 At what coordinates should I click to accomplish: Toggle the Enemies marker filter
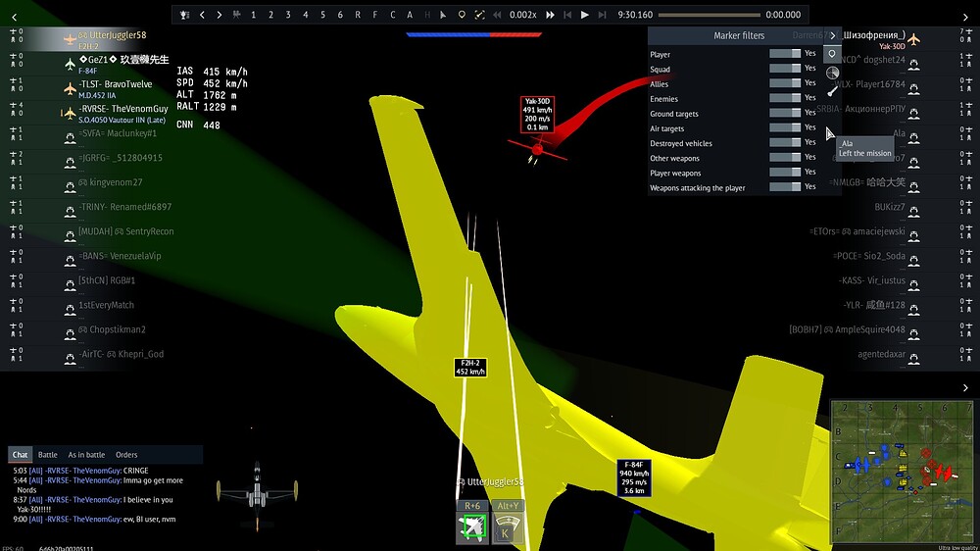[x=785, y=98]
